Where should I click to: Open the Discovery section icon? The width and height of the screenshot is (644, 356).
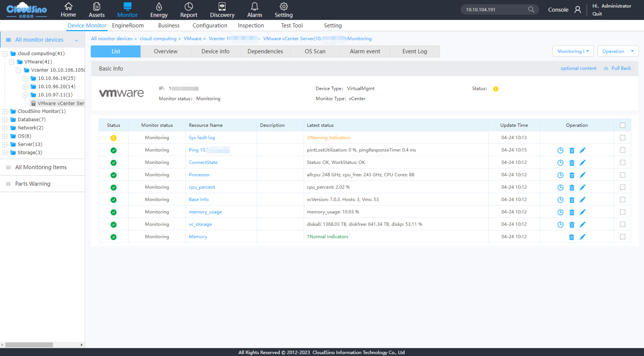222,6
